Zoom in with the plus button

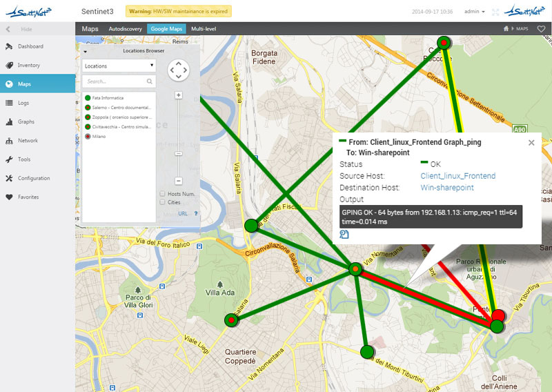pyautogui.click(x=179, y=95)
